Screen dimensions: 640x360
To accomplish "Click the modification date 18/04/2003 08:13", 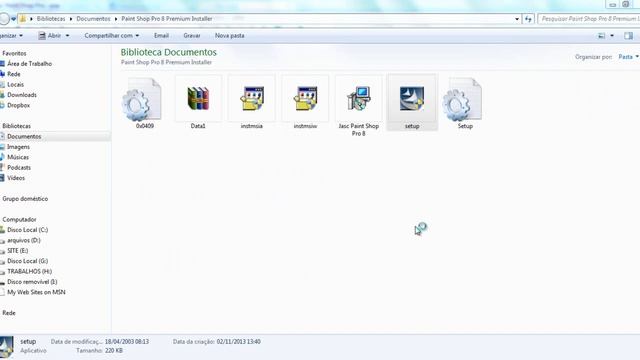I will [x=127, y=342].
